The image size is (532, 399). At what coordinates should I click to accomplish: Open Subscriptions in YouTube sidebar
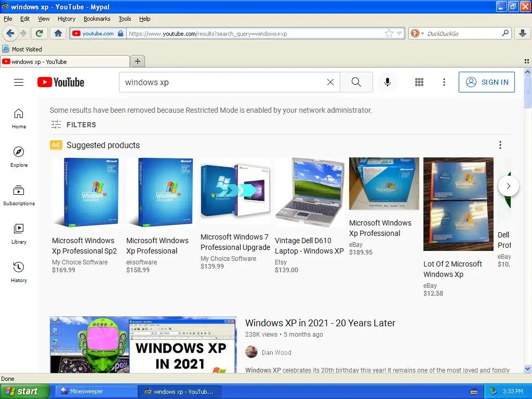tap(19, 195)
